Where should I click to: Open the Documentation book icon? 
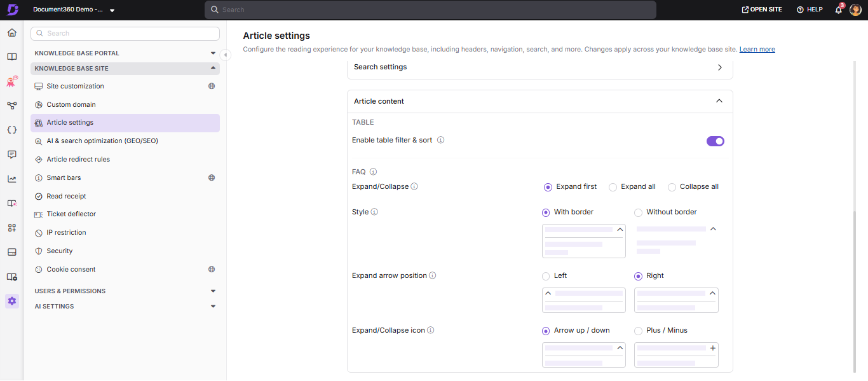click(x=12, y=57)
